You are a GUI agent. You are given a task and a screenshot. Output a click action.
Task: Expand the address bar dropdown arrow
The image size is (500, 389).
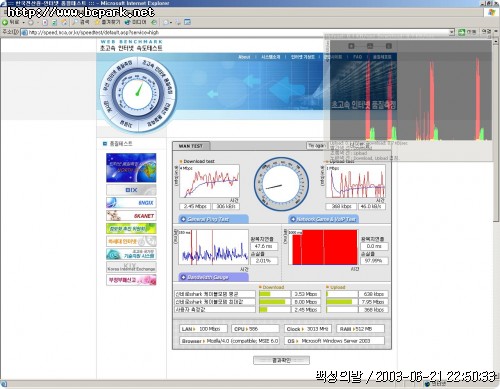click(x=452, y=32)
